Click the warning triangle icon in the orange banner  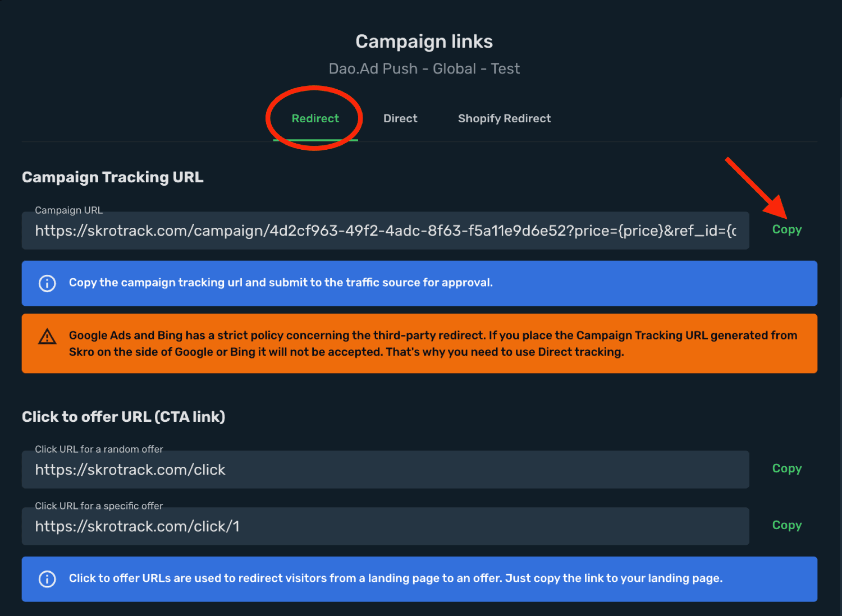click(47, 337)
